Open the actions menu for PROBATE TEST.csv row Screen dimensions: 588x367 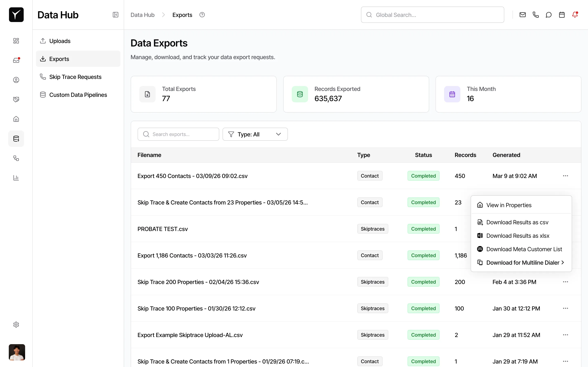[x=566, y=229]
